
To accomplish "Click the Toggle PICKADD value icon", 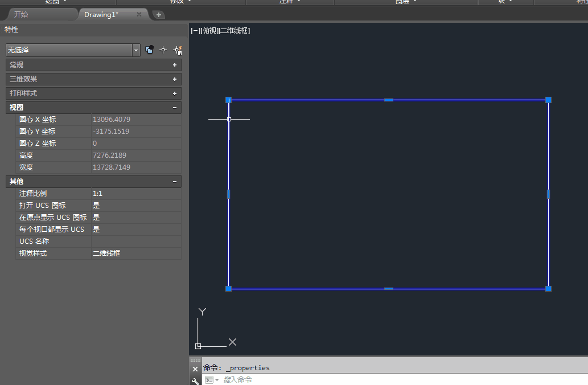I will coord(149,50).
